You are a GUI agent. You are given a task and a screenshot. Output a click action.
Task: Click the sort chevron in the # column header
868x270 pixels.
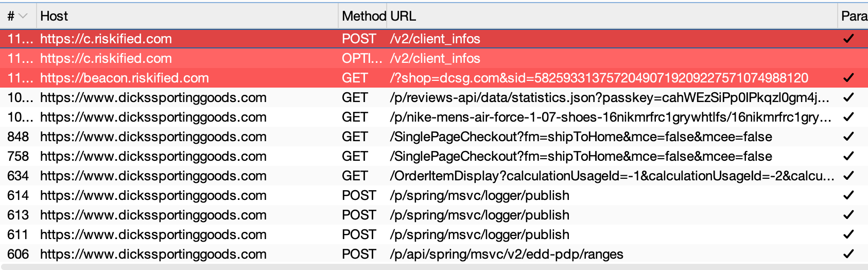(x=23, y=16)
